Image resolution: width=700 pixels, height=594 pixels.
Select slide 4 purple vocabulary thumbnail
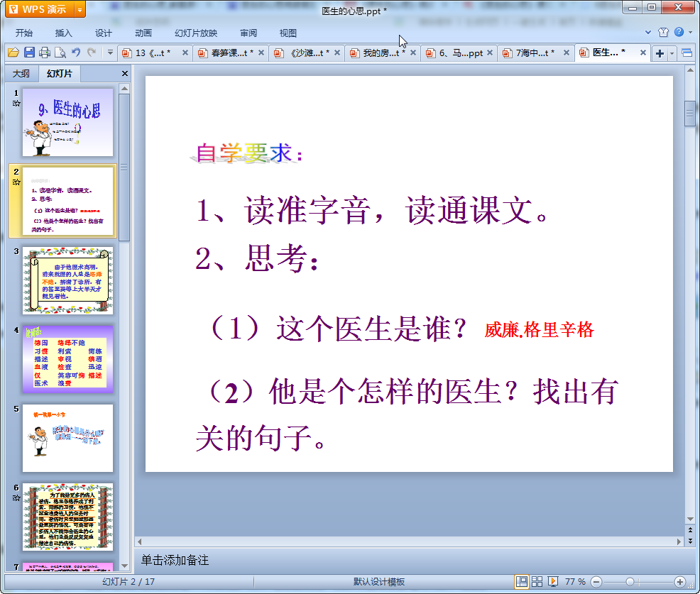pos(68,359)
